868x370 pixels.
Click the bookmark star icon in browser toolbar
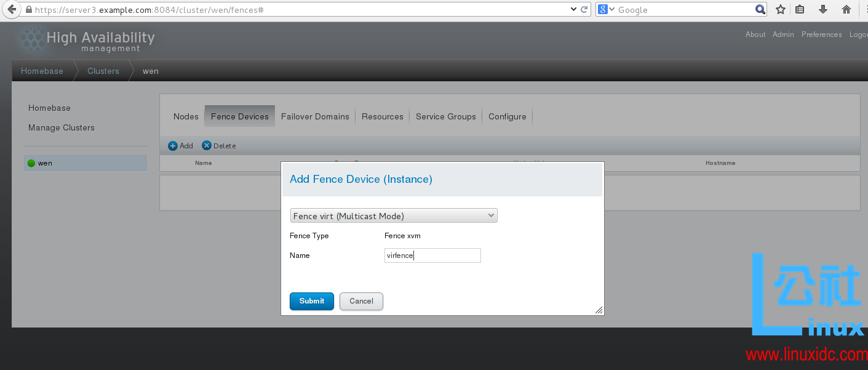(x=779, y=9)
